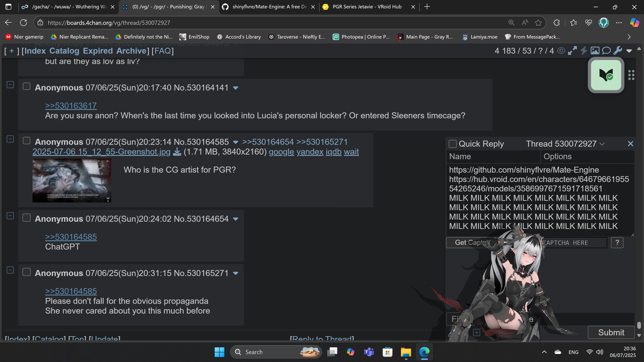
Task: Click the speech bubble quick reply icon
Action: point(606,51)
